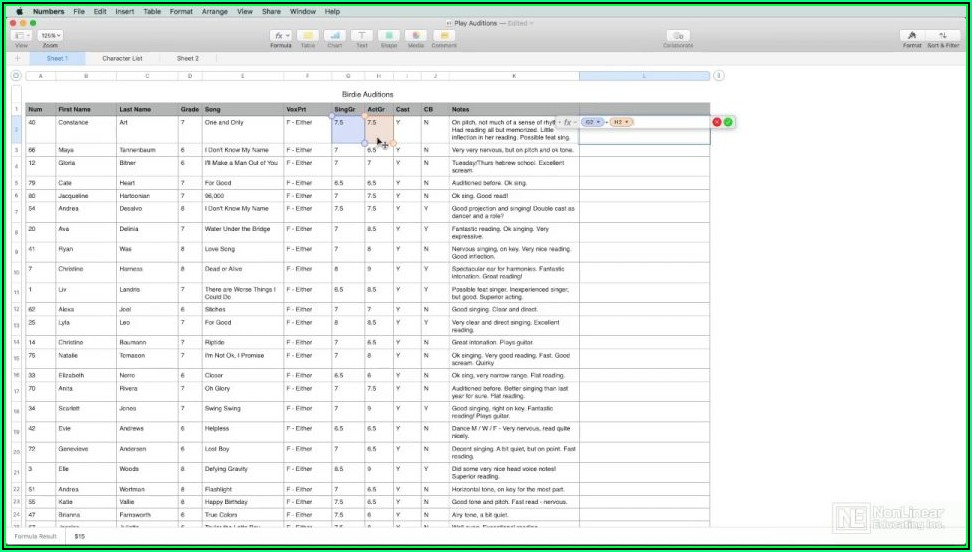Accept formula with green checkmark button

click(728, 122)
